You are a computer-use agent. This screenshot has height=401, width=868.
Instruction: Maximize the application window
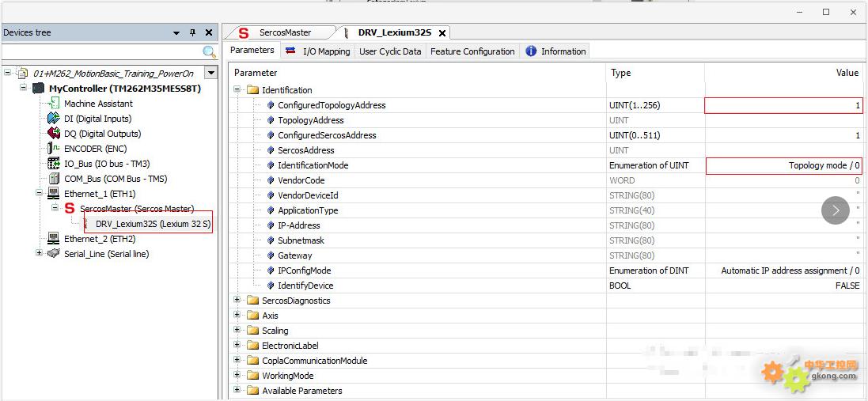pyautogui.click(x=826, y=12)
